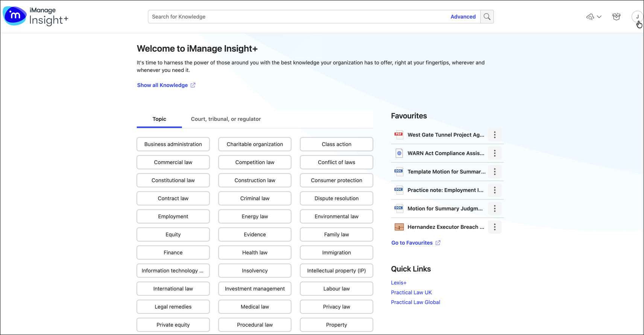
Task: Open the inbox tray icon
Action: tap(616, 17)
